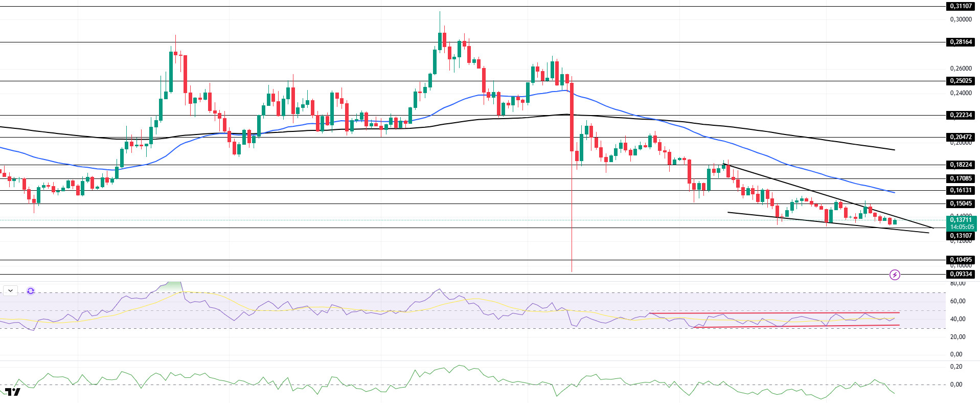
Task: Select the last green candlestick on chart
Action: pyautogui.click(x=895, y=222)
